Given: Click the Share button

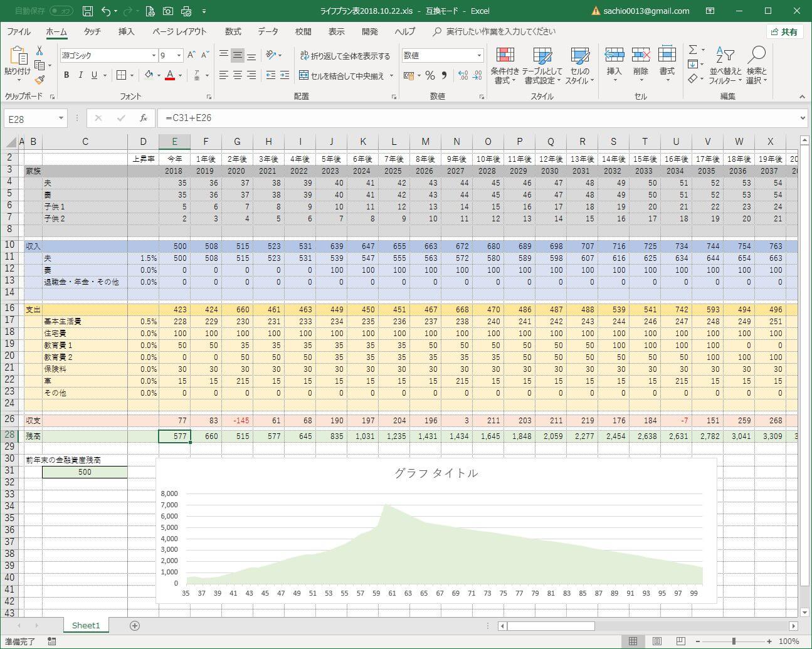Looking at the screenshot, I should pos(785,31).
